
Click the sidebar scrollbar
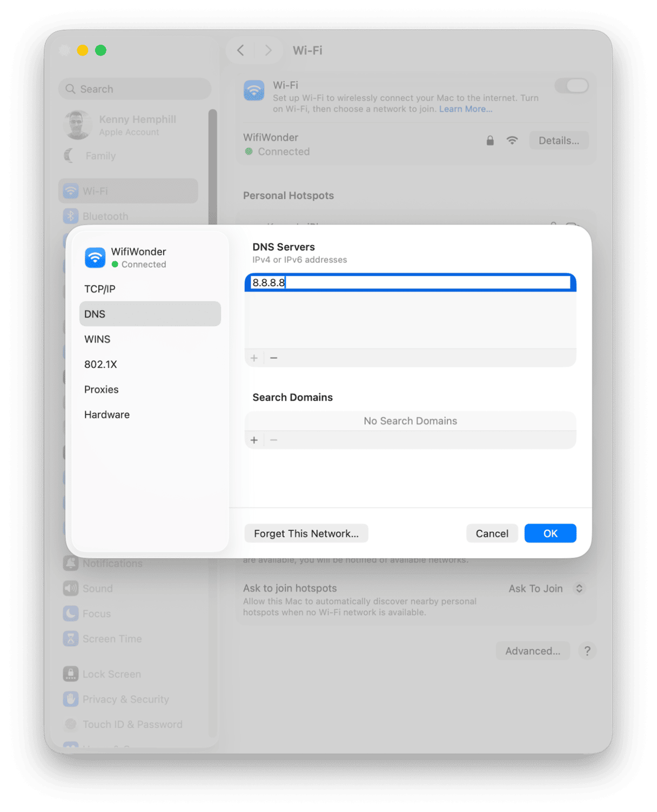[213, 167]
